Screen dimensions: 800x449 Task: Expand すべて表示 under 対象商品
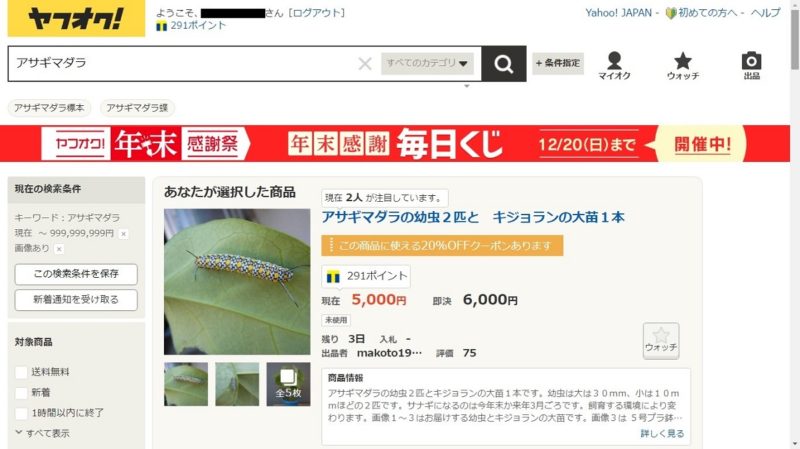point(43,433)
